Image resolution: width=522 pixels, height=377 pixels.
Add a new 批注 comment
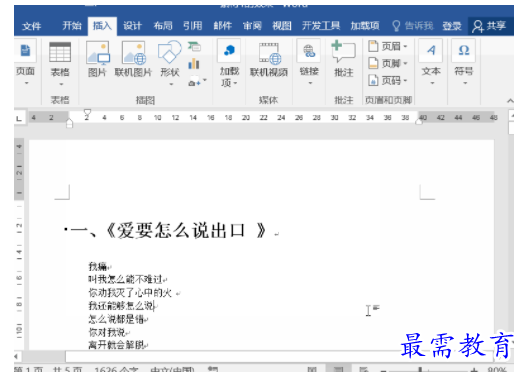tap(343, 51)
